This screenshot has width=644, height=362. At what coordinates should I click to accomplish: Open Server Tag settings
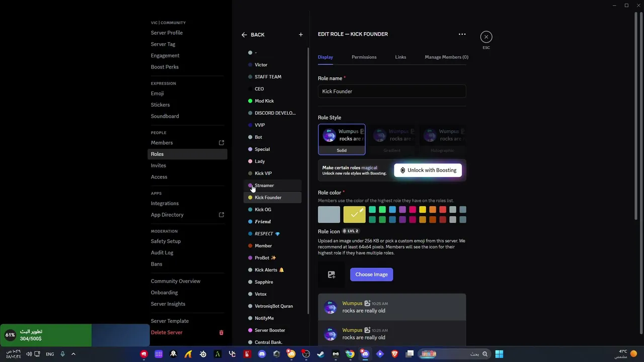click(x=163, y=44)
